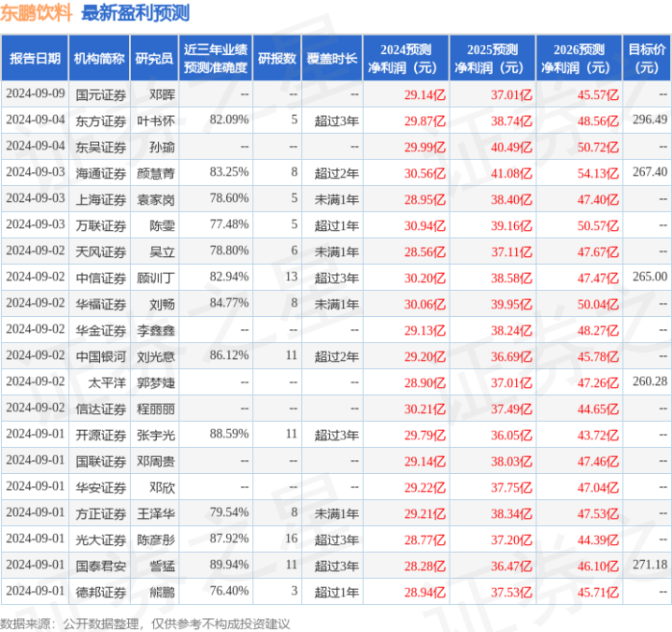Click target price 265.00
672x632 pixels.
(x=650, y=277)
